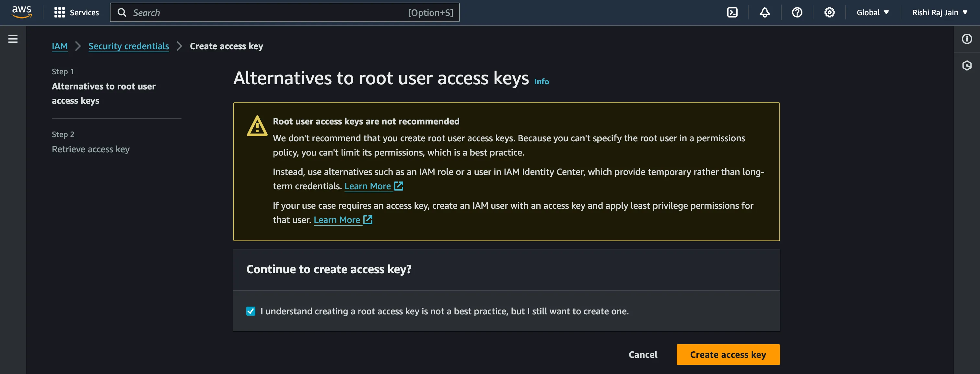This screenshot has width=980, height=374.
Task: Open the Info link beside page title
Action: point(541,81)
